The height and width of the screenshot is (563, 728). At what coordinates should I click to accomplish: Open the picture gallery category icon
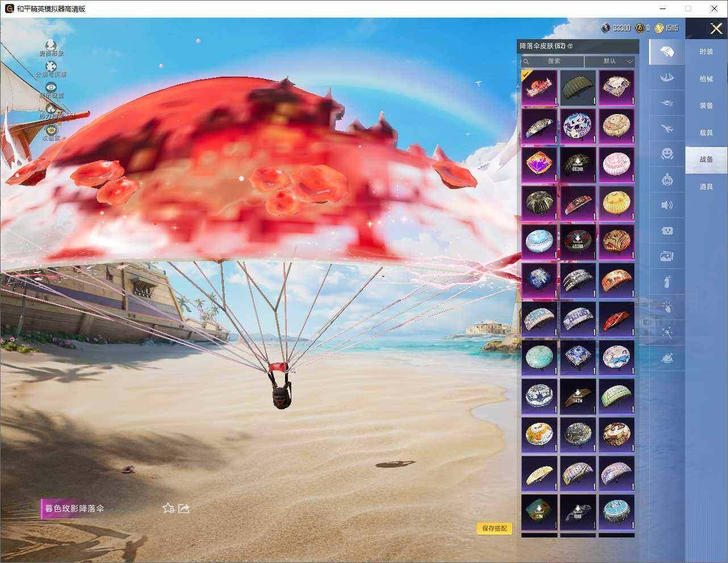667,257
